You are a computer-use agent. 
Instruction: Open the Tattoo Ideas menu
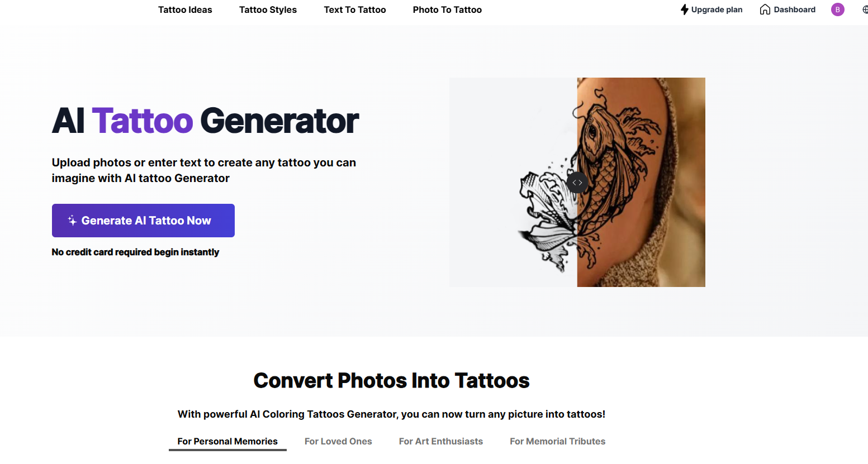185,9
